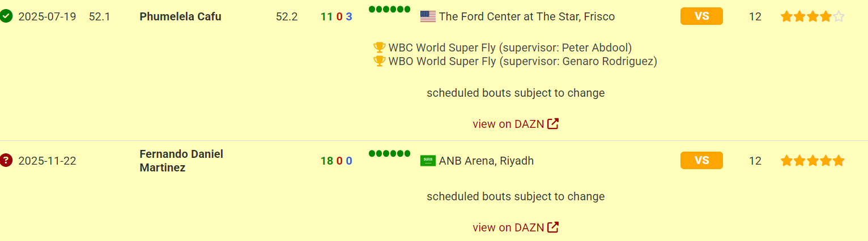Viewport: 868px width, 241px height.
Task: Open first 'view on DAZN' link
Action: (x=508, y=124)
